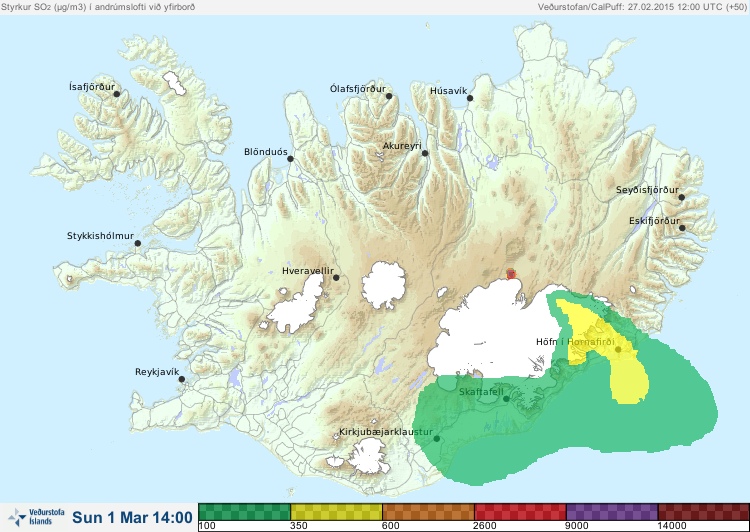Viewport: 750px width, 532px height.
Task: Click the Hofsjökull glacier near Hveravellir
Action: tap(384, 285)
